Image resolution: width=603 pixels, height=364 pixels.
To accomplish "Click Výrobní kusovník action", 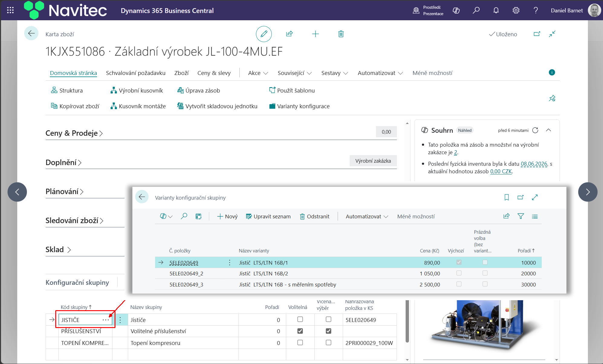I will pyautogui.click(x=137, y=90).
